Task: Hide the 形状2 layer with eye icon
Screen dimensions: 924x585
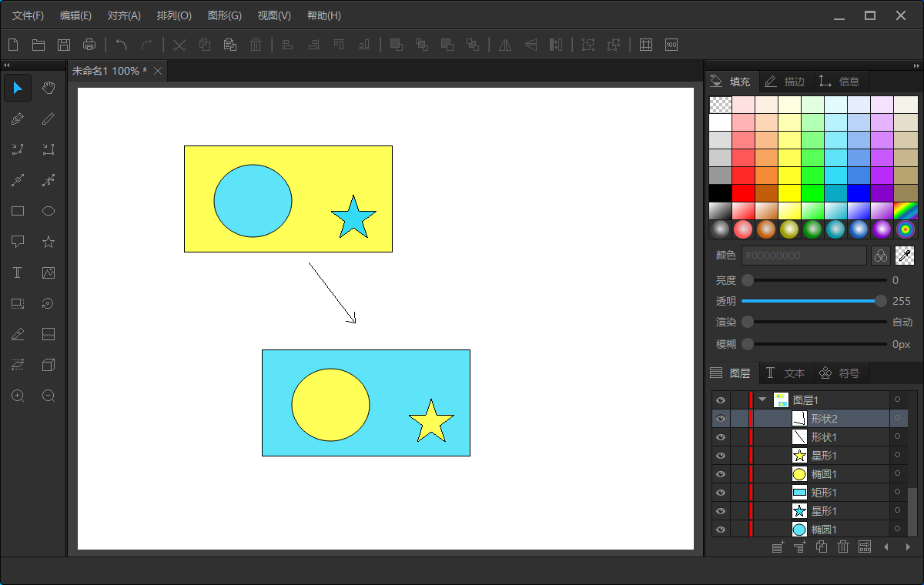Action: click(721, 419)
